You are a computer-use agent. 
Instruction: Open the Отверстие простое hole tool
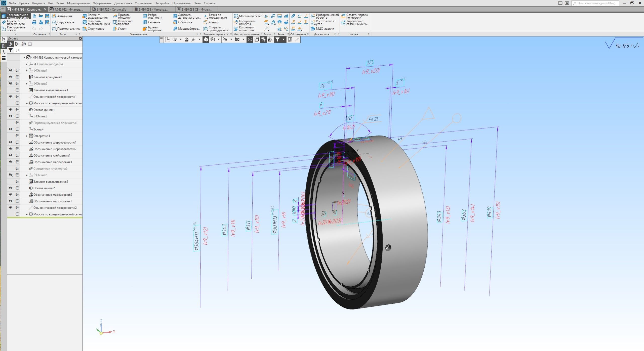point(115,22)
